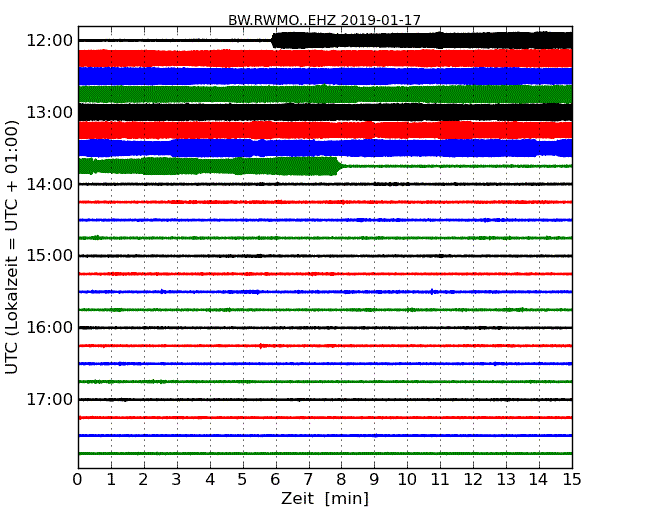The width and height of the screenshot is (650, 520).
Task: Click the x-axis tick label 1
Action: coord(111,480)
